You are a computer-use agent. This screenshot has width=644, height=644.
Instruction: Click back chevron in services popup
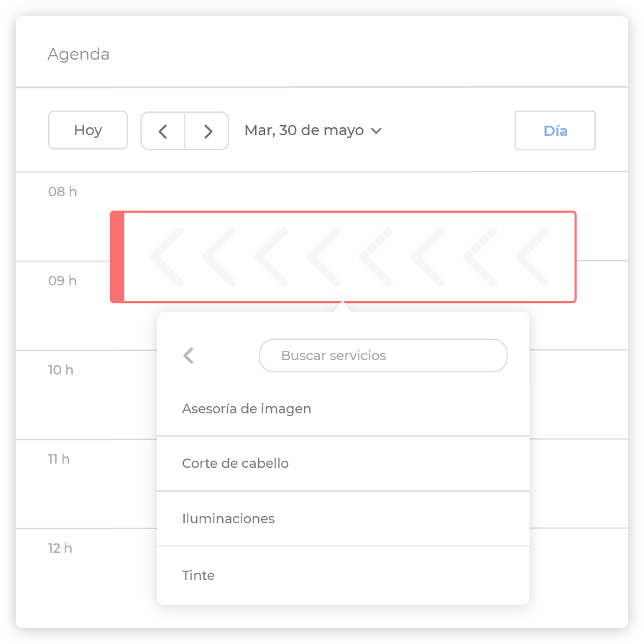coord(189,356)
